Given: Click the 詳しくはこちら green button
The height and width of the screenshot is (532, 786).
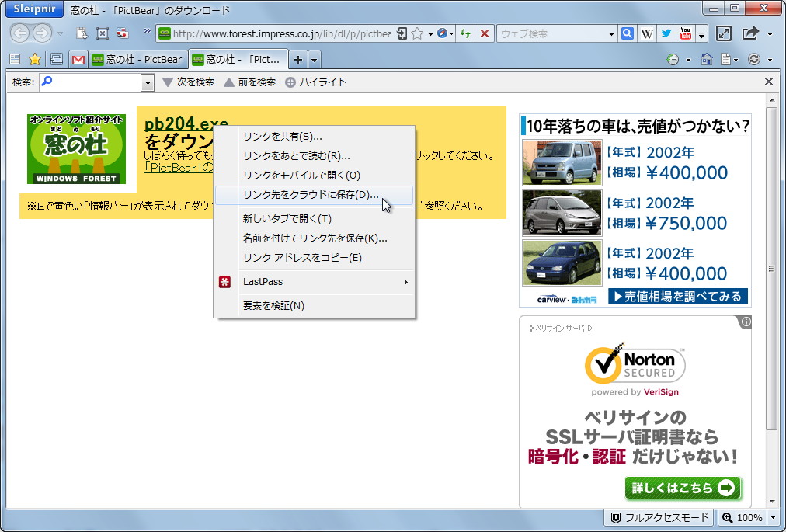Looking at the screenshot, I should tap(683, 489).
